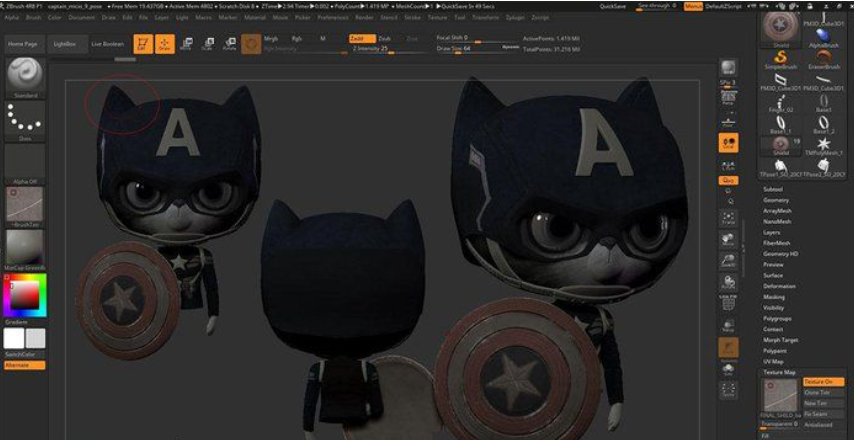The height and width of the screenshot is (440, 854).
Task: Expand the ArrayMesh section
Action: pyautogui.click(x=777, y=211)
